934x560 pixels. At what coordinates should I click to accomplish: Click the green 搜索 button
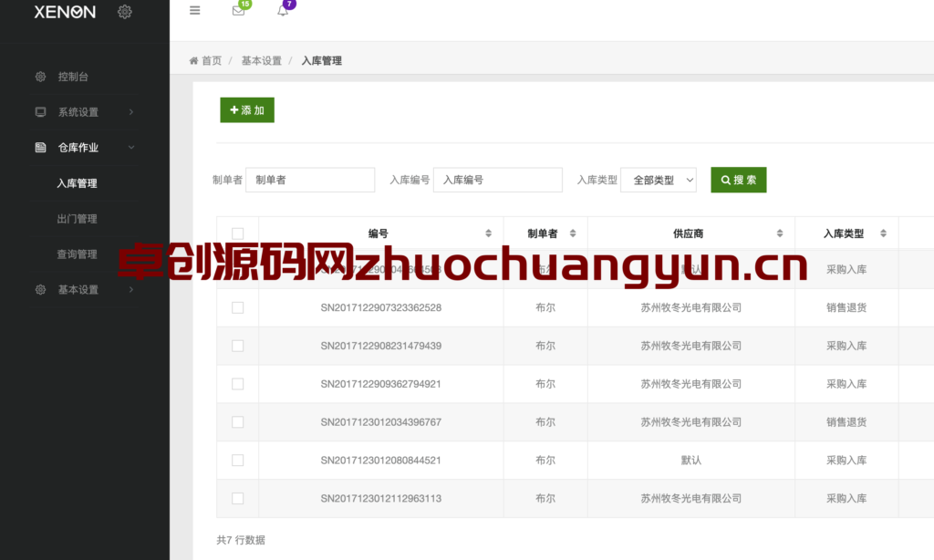pos(739,180)
